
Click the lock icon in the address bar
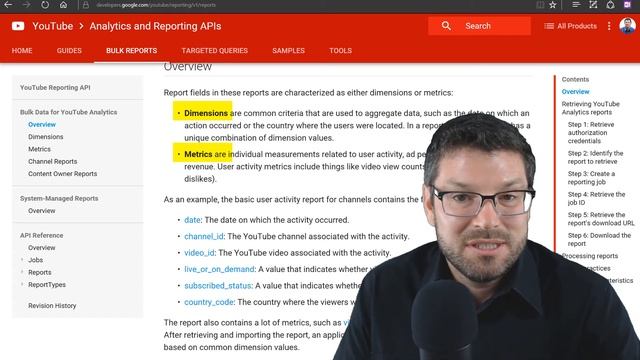(86, 5)
